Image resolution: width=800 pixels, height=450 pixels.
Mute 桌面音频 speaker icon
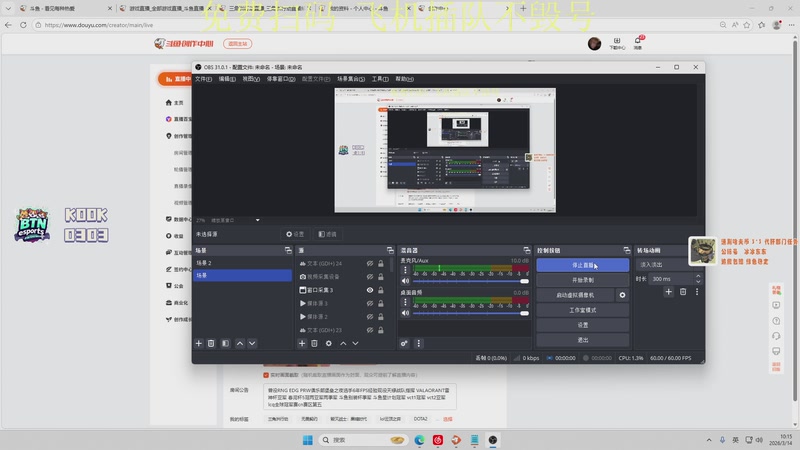point(405,313)
